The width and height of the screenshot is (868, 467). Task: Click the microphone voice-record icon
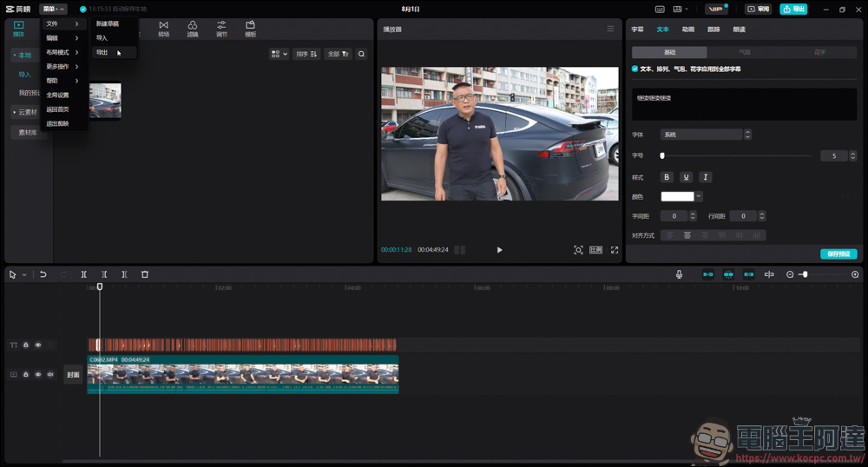(680, 274)
